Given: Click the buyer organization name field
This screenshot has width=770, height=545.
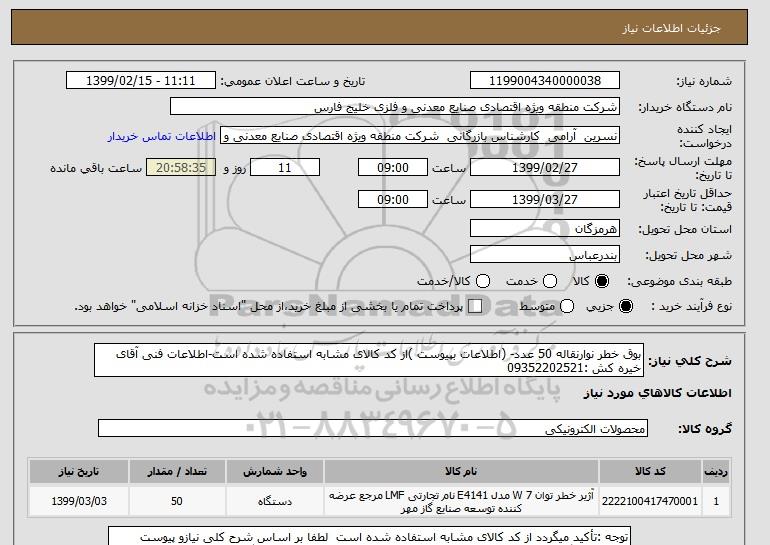Looking at the screenshot, I should click(395, 107).
